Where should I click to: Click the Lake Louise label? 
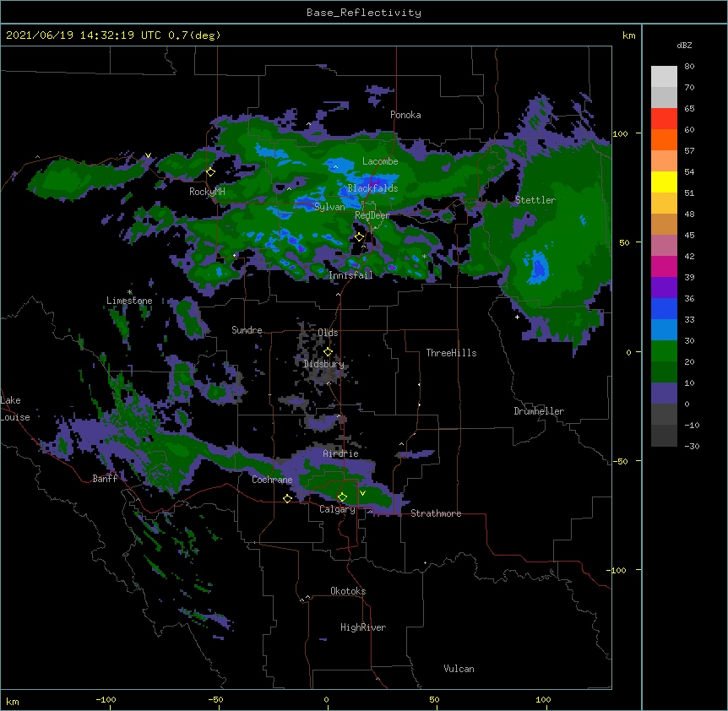14,409
